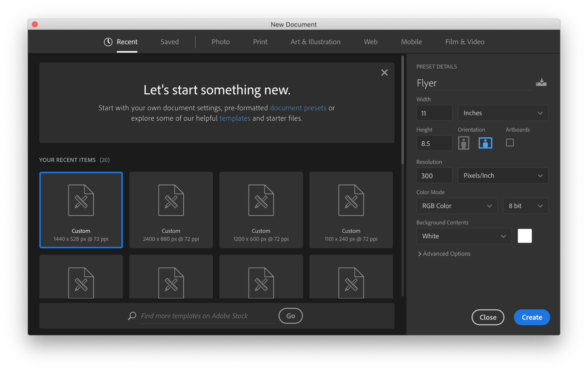
Task: Click the save document preset icon
Action: tap(541, 82)
